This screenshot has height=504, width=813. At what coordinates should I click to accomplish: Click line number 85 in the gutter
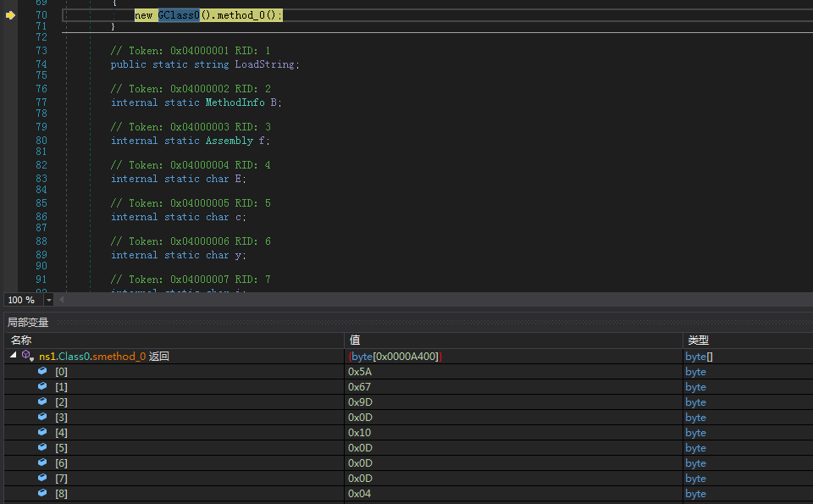tap(41, 202)
